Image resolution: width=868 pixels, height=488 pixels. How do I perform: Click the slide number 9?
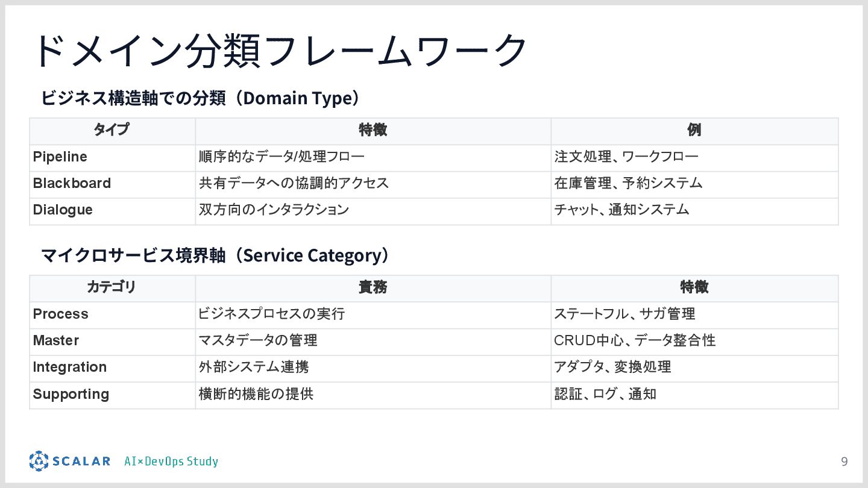pos(844,462)
